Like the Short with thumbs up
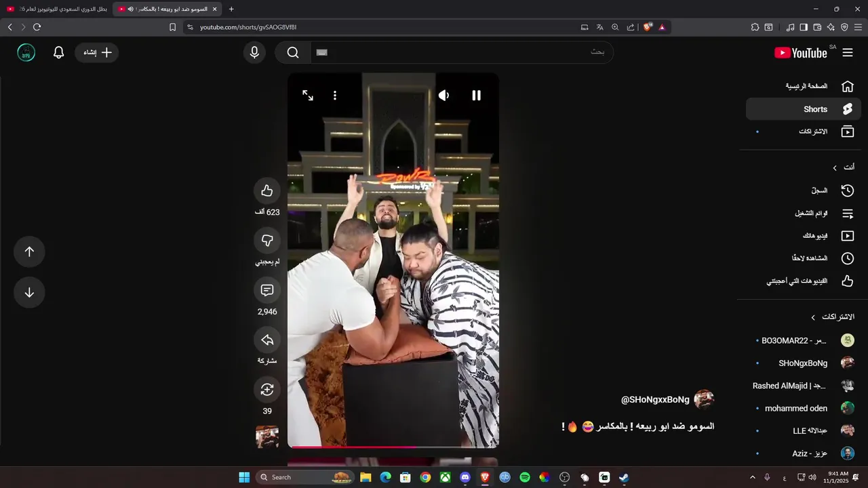868x488 pixels. pyautogui.click(x=267, y=191)
